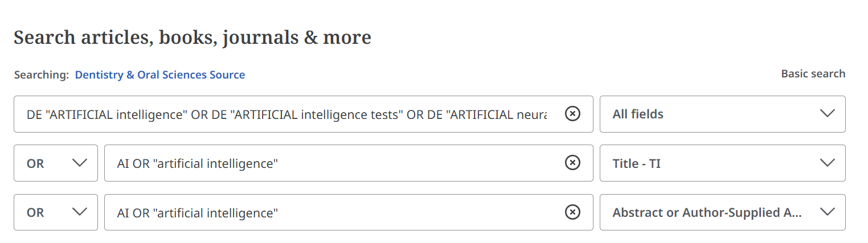Viewport: 868px width, 243px height.
Task: Click the Searching: label text
Action: tap(42, 75)
